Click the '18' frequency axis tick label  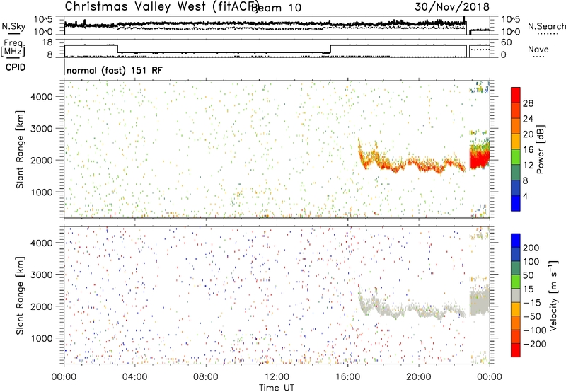(x=47, y=42)
